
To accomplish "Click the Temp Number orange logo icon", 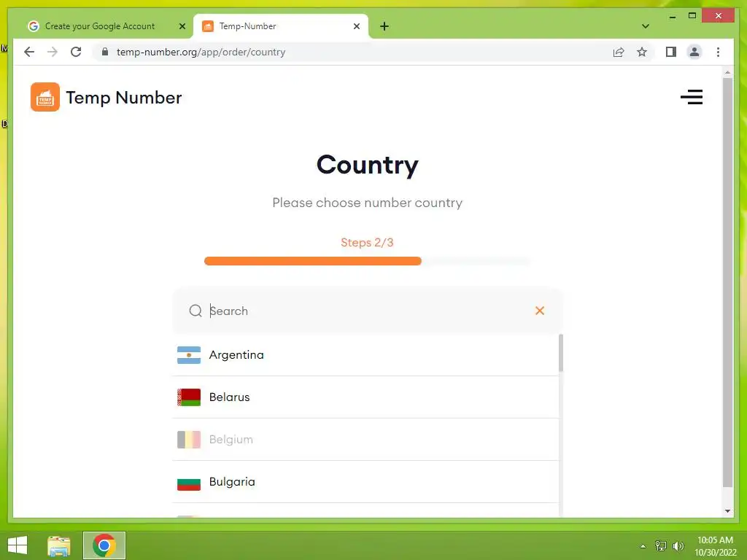I will click(45, 97).
